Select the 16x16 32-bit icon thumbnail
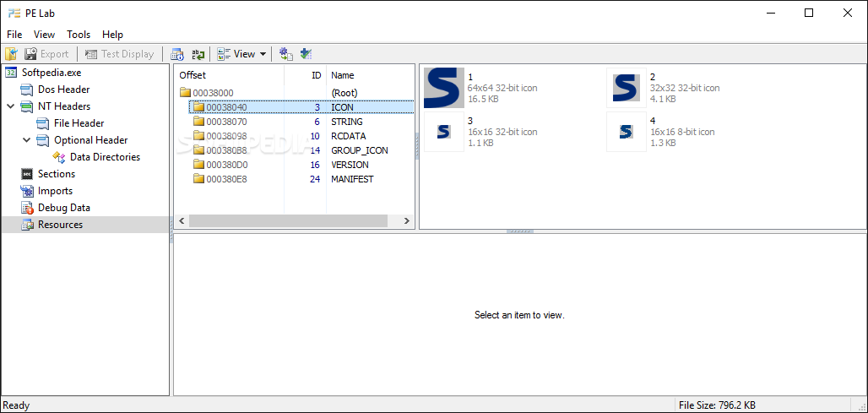The width and height of the screenshot is (868, 413). tap(444, 132)
